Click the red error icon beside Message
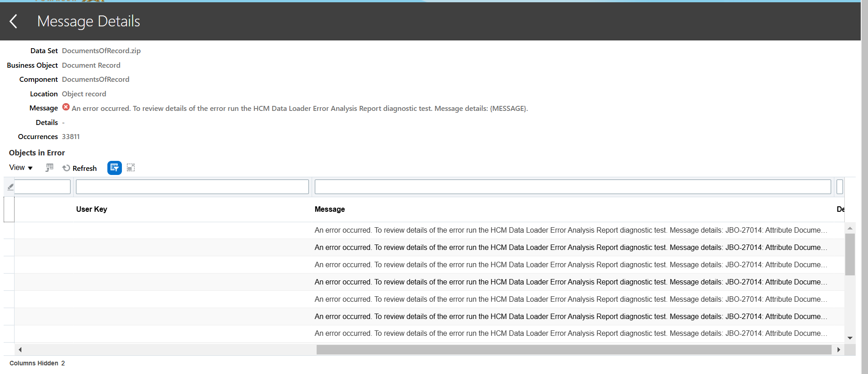Screen dimensions: 868x374 click(x=66, y=107)
